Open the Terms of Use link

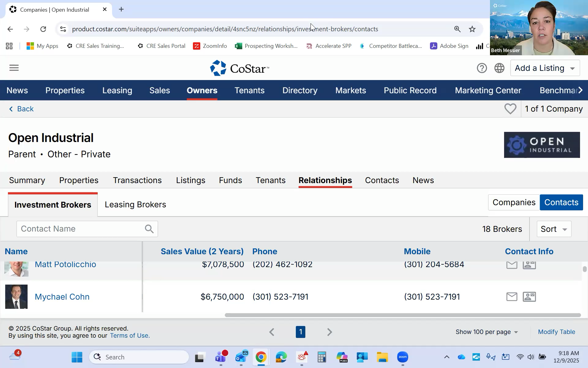pyautogui.click(x=130, y=336)
